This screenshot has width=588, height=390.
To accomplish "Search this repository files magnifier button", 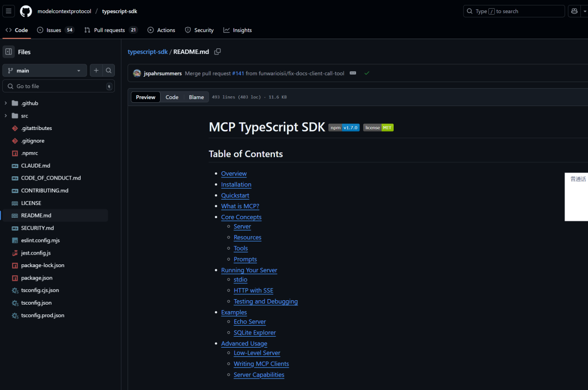I will (x=108, y=70).
